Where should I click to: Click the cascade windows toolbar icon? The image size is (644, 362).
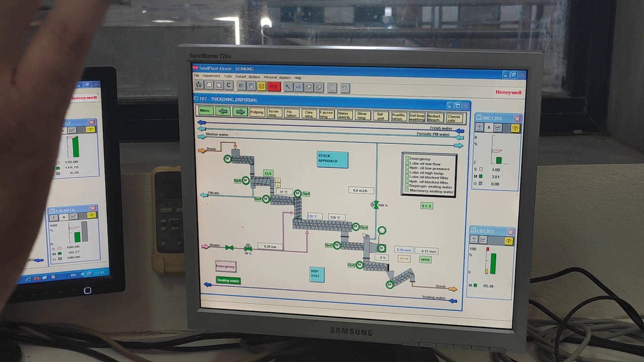(318, 87)
